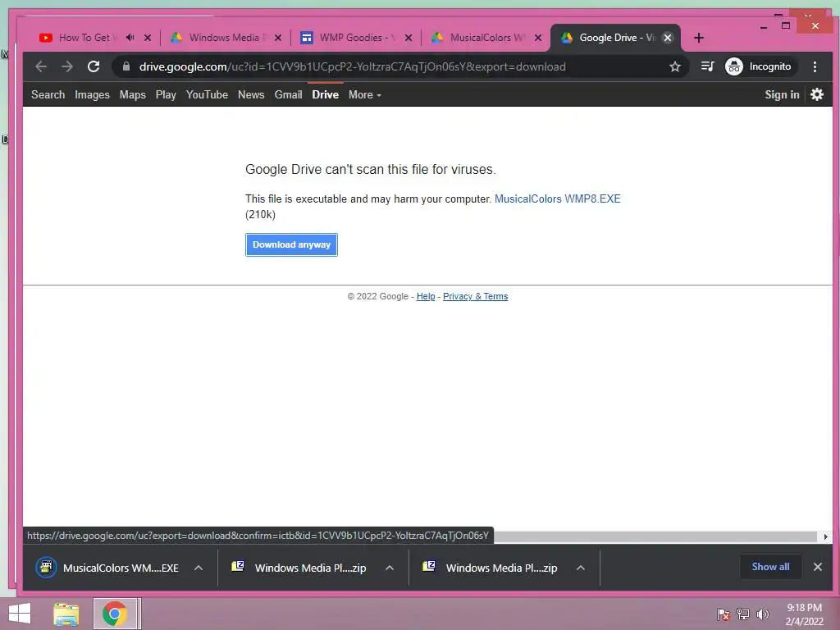Screen dimensions: 840x630
Task: Close the downloads bar
Action: tap(818, 567)
